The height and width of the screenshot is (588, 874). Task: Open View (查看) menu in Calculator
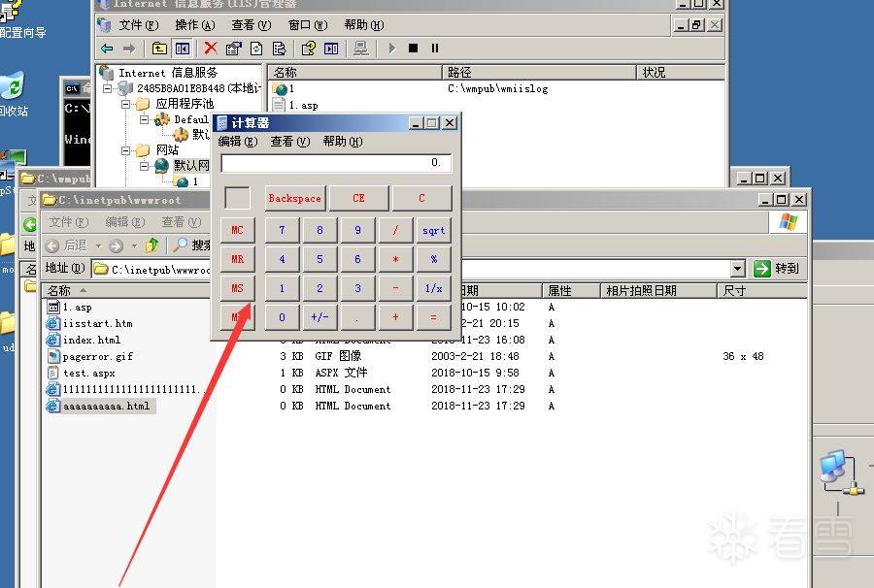(289, 142)
